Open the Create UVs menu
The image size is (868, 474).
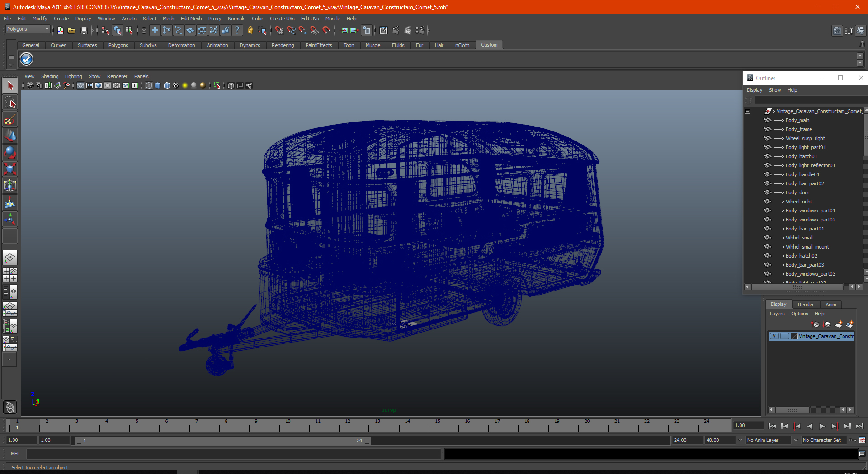point(282,19)
